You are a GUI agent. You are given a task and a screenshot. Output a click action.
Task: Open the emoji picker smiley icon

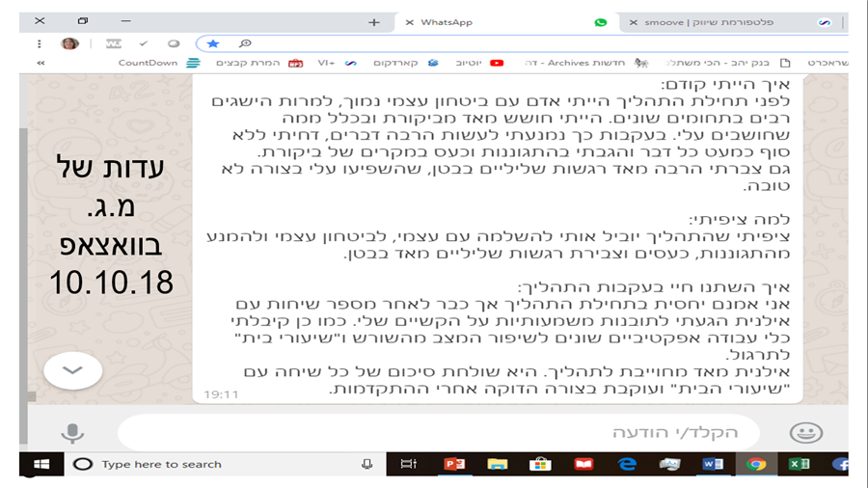(806, 432)
